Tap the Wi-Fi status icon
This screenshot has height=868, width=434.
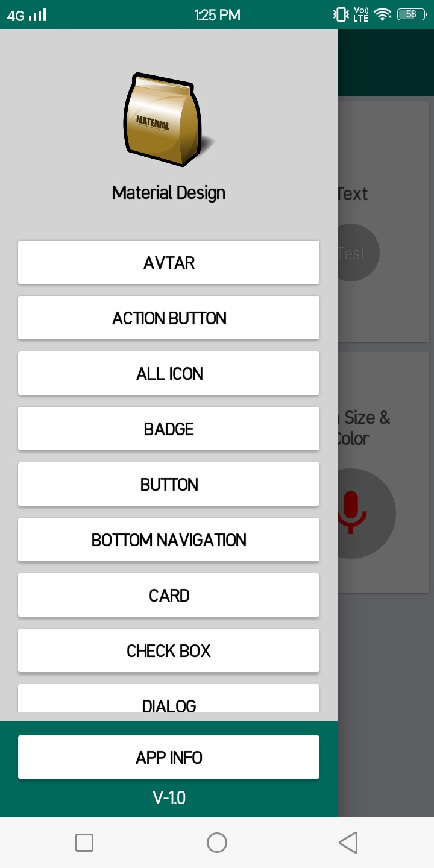pos(382,14)
